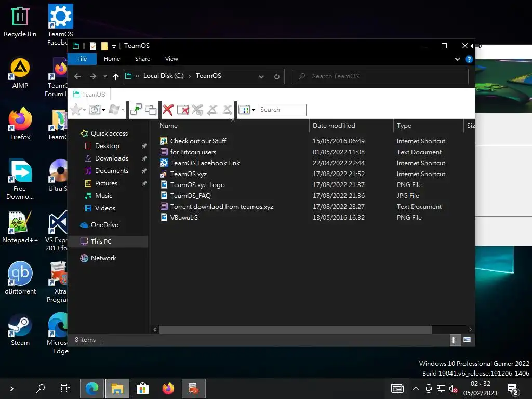Click the Refresh button in address bar
The width and height of the screenshot is (532, 399).
point(277,76)
